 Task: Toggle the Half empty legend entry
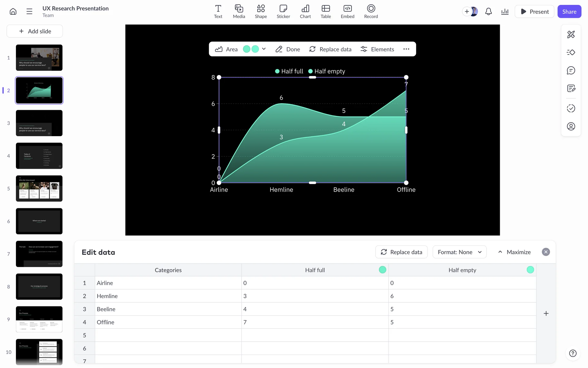326,71
